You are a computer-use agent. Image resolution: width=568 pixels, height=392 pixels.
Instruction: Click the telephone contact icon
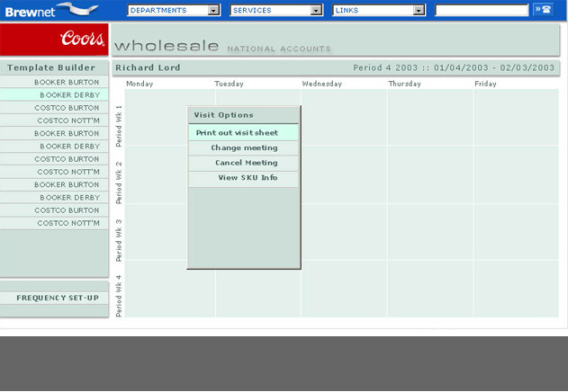tap(543, 10)
